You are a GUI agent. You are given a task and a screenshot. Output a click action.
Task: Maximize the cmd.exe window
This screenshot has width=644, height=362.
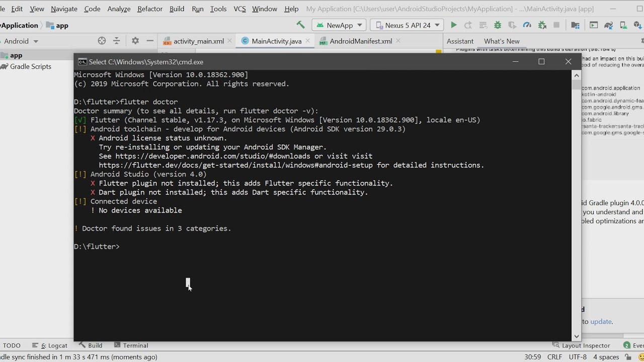point(541,61)
